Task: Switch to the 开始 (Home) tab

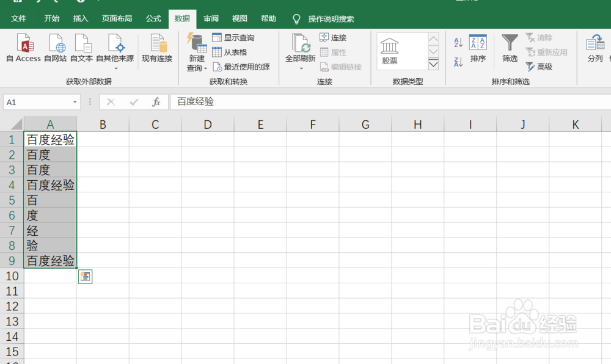Action: [52, 19]
